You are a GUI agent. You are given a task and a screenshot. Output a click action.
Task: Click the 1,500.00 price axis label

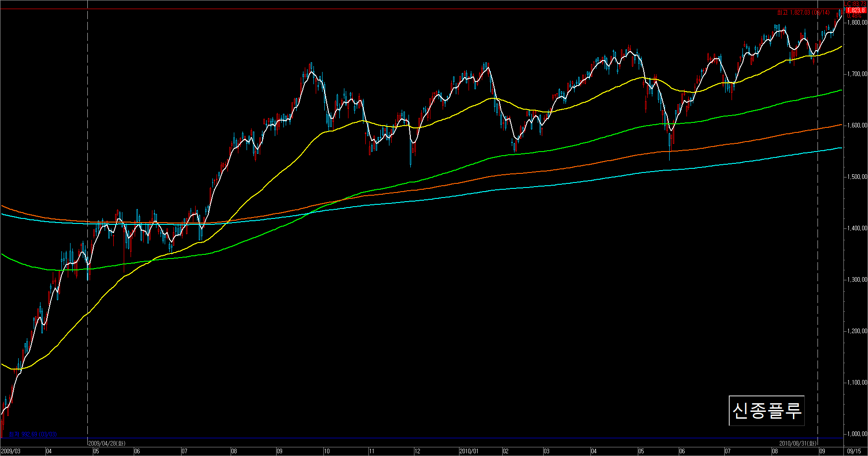click(x=857, y=177)
